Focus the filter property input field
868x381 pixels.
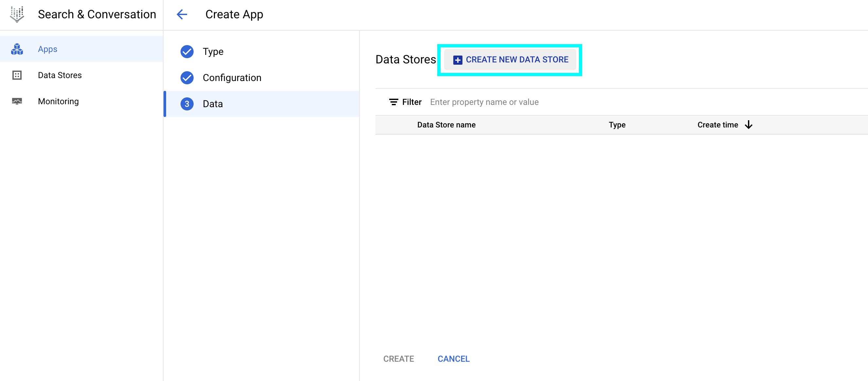pyautogui.click(x=484, y=102)
